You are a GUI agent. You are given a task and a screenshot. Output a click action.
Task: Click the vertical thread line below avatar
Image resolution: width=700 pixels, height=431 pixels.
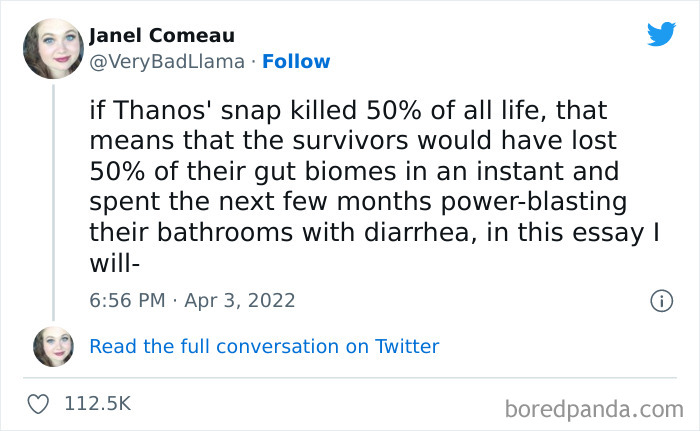(x=53, y=200)
